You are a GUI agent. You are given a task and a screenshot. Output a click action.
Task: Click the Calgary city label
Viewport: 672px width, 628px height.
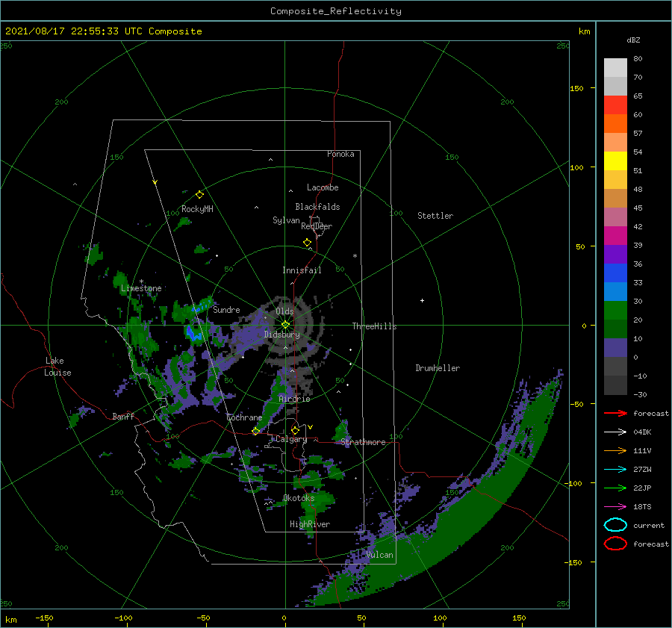[x=291, y=439]
